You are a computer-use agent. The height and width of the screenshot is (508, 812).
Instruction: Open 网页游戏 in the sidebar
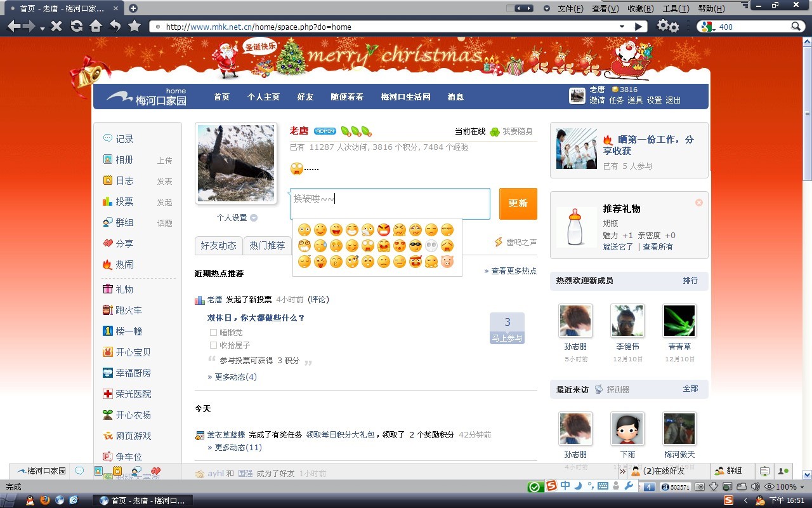pos(133,436)
